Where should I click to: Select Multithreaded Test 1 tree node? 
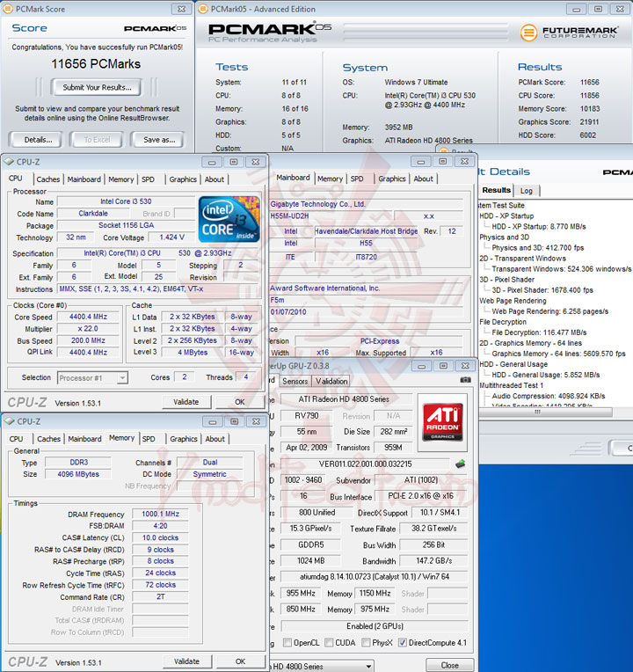coord(512,385)
